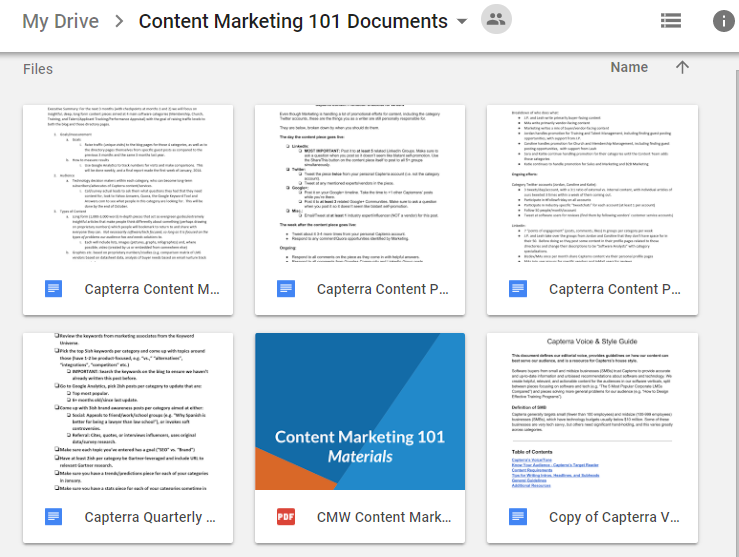Viewport: 739px width, 557px height.
Task: Select file name CMW Content Mark...
Action: pos(384,517)
